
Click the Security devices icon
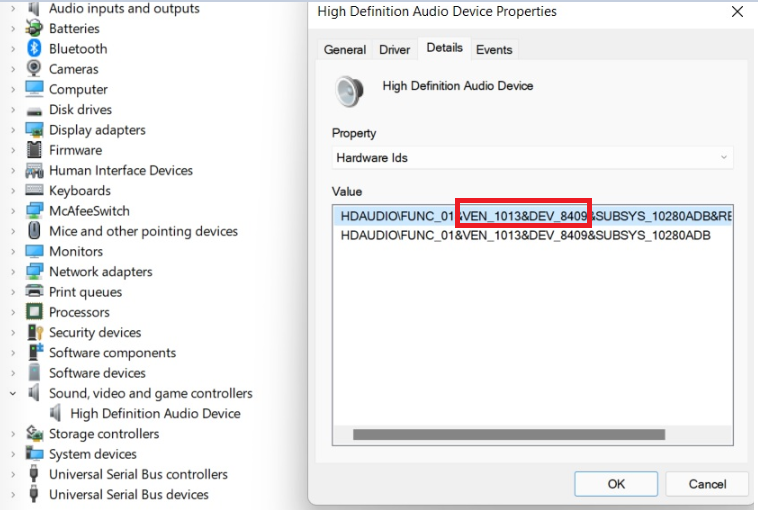click(35, 332)
